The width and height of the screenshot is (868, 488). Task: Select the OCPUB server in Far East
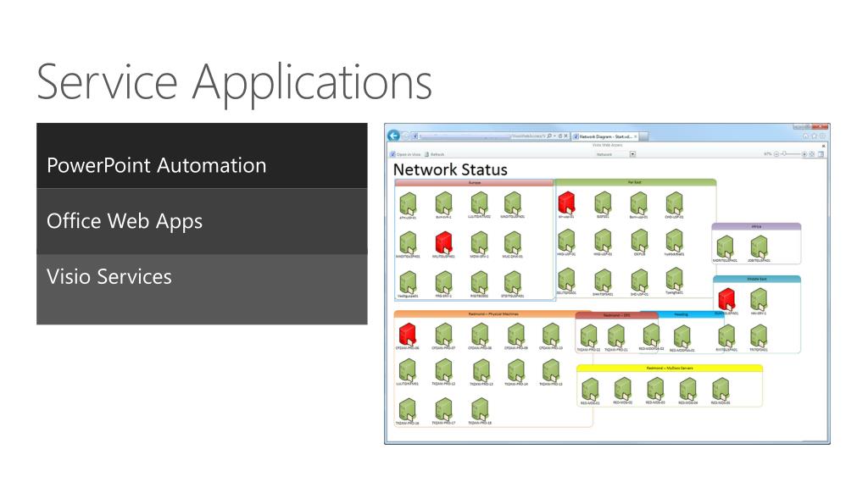[x=639, y=241]
